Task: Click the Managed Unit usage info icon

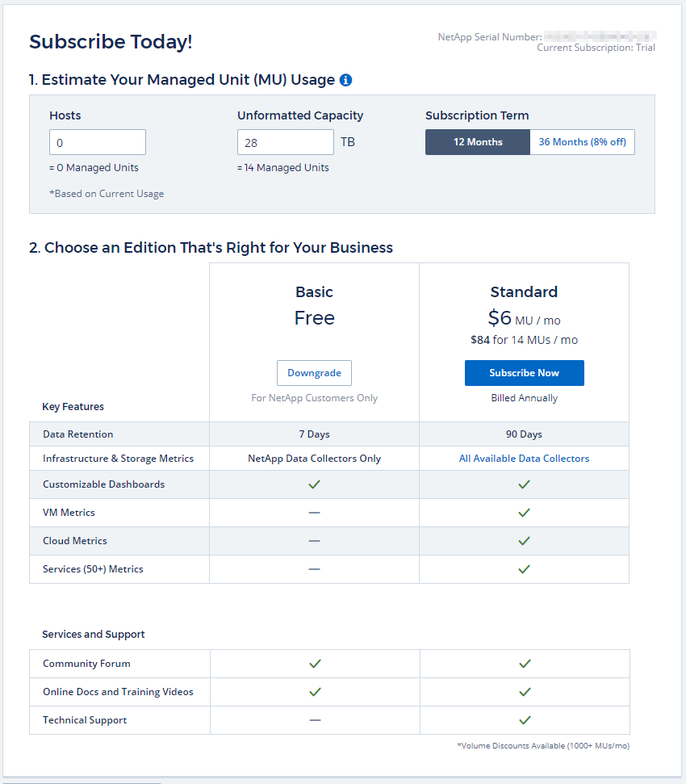Action: pyautogui.click(x=345, y=80)
